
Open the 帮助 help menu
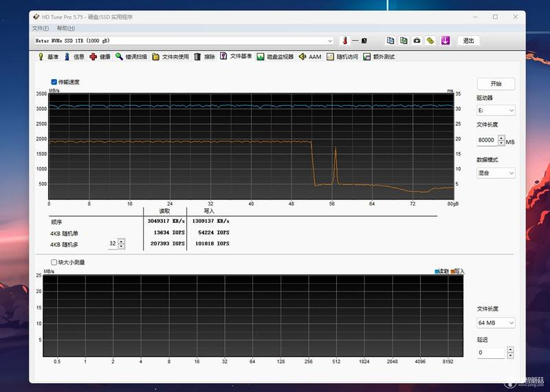65,28
